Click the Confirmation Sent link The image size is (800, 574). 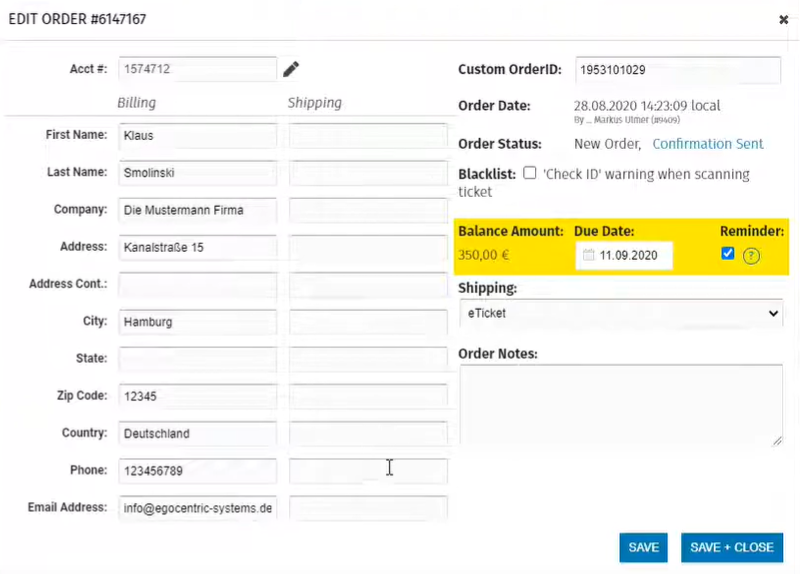(708, 144)
